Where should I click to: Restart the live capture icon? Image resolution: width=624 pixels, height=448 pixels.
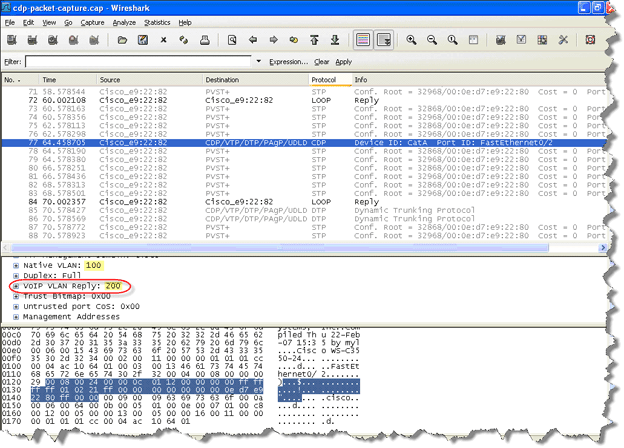94,40
